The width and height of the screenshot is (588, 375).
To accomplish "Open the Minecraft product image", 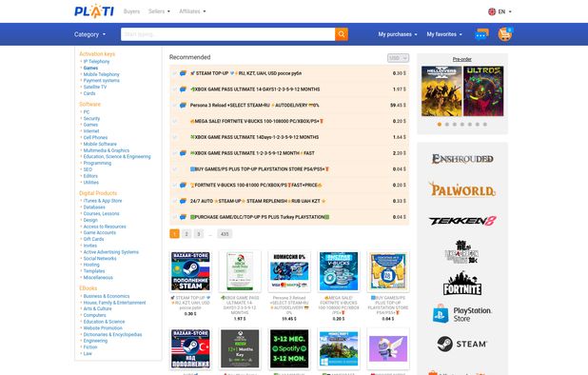I will click(x=339, y=348).
